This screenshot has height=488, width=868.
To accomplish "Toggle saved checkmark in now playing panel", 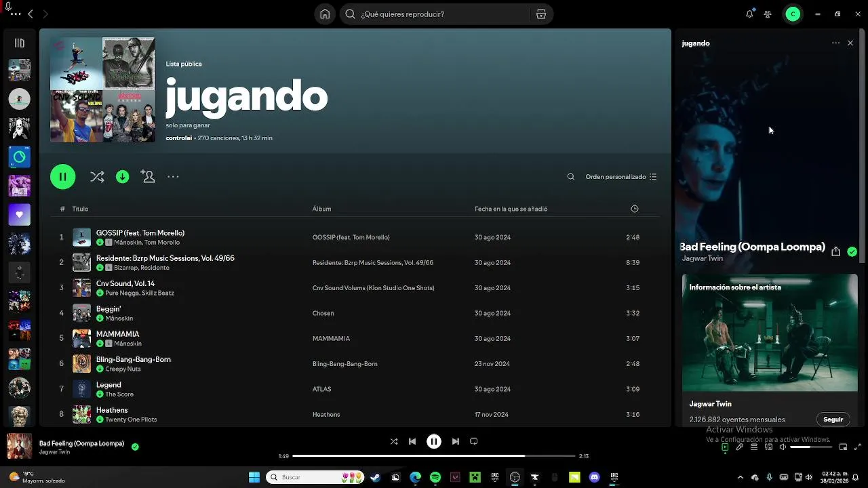I will 852,251.
